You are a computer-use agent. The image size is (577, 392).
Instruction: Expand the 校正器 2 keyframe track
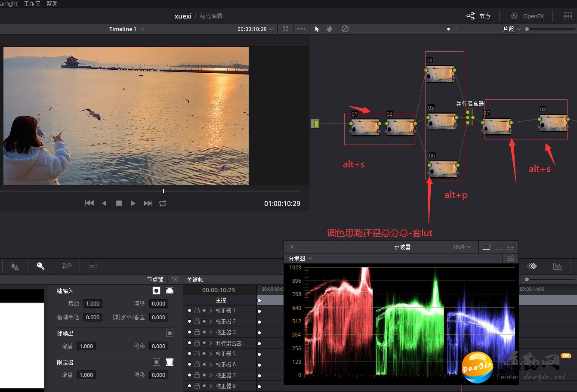[x=211, y=321]
